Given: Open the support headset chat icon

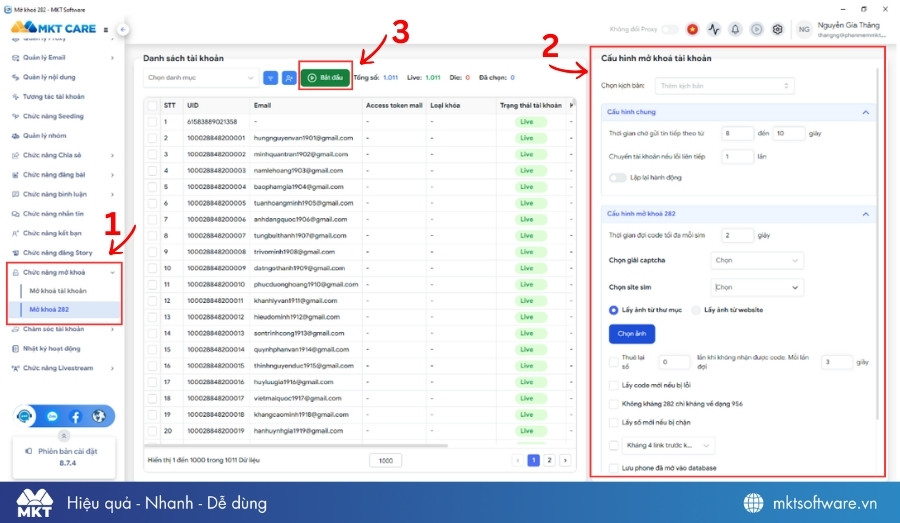Looking at the screenshot, I should click(x=25, y=416).
